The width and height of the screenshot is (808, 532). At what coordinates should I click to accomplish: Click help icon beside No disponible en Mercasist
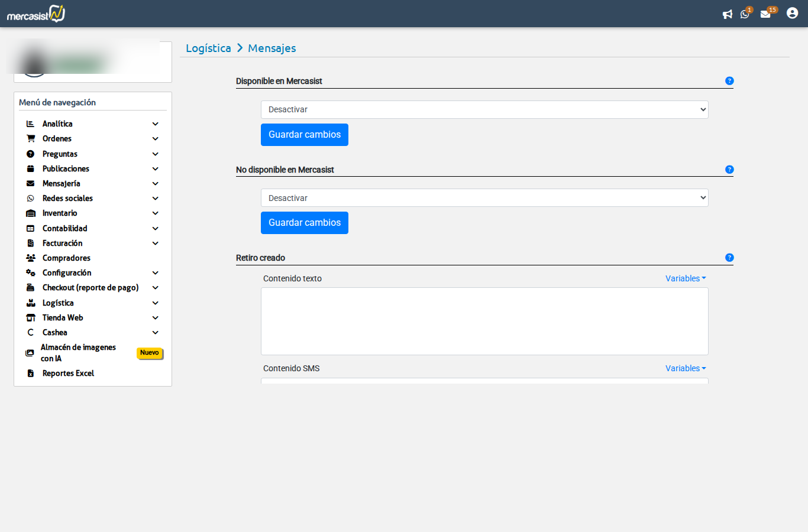(x=729, y=170)
